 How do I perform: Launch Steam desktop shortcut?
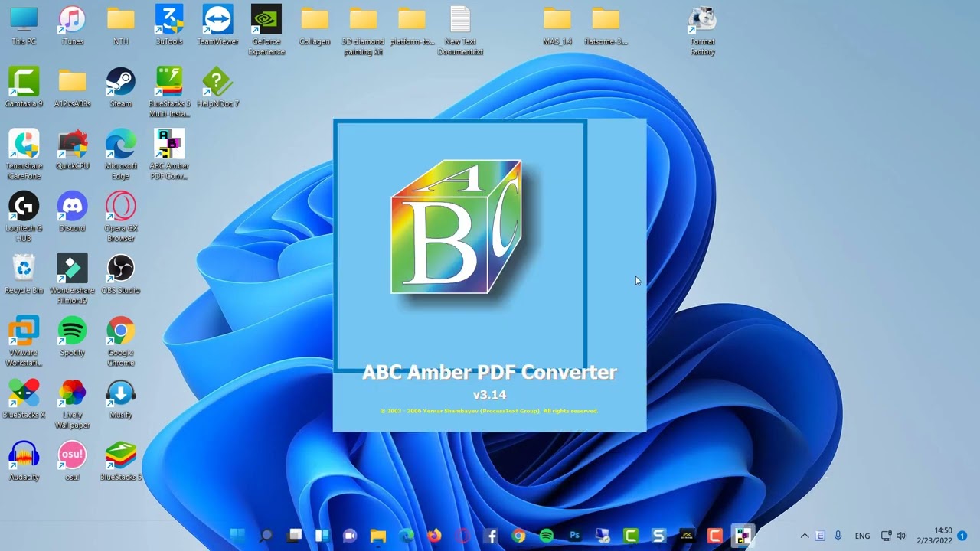point(121,87)
